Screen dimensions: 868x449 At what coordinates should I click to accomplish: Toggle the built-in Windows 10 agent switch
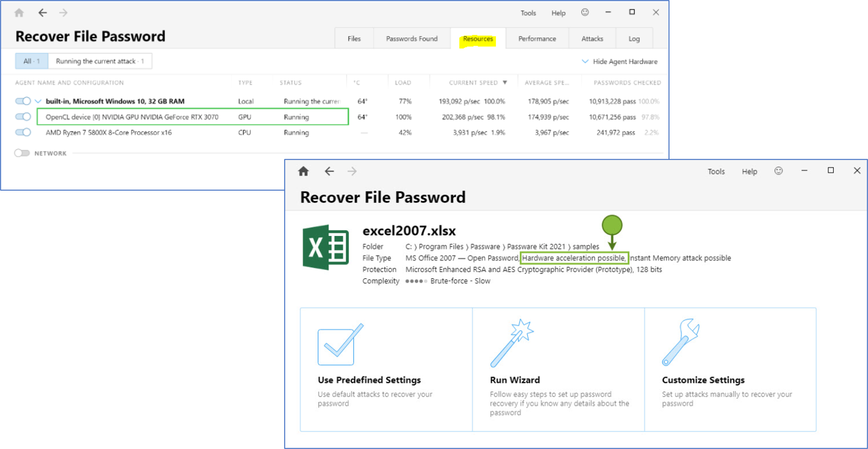click(x=23, y=101)
